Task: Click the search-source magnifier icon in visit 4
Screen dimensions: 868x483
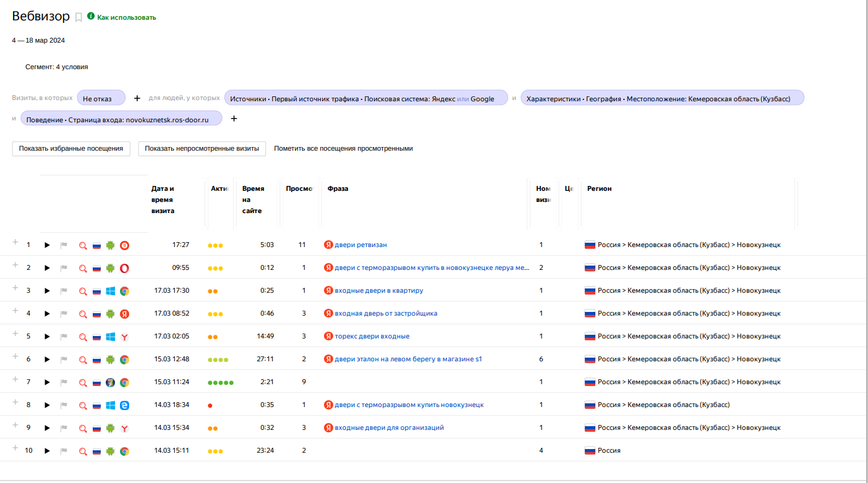Action: 83,314
